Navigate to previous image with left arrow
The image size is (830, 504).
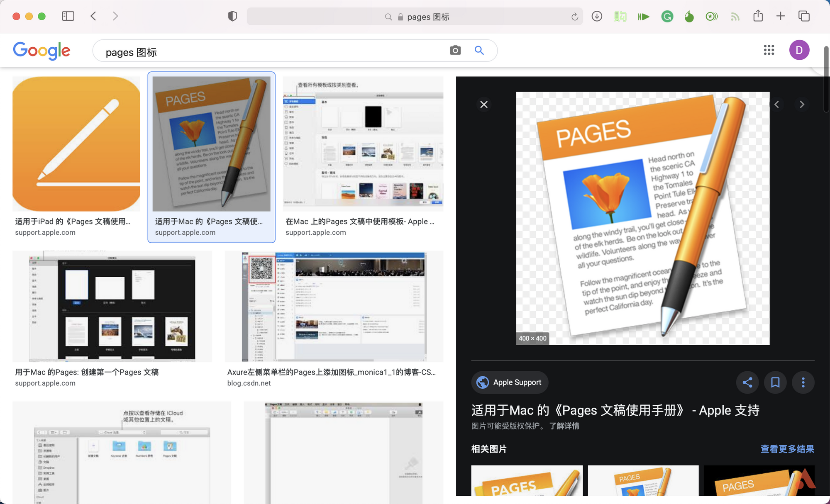coord(776,104)
